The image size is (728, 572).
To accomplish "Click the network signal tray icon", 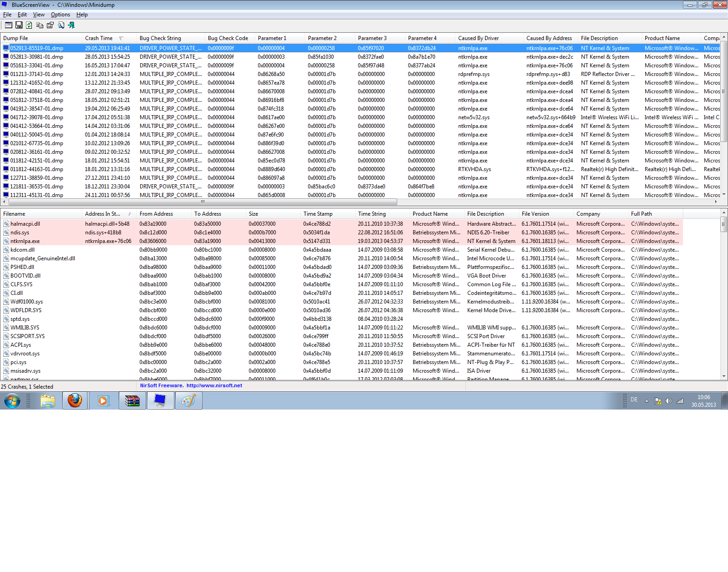I will click(x=680, y=401).
